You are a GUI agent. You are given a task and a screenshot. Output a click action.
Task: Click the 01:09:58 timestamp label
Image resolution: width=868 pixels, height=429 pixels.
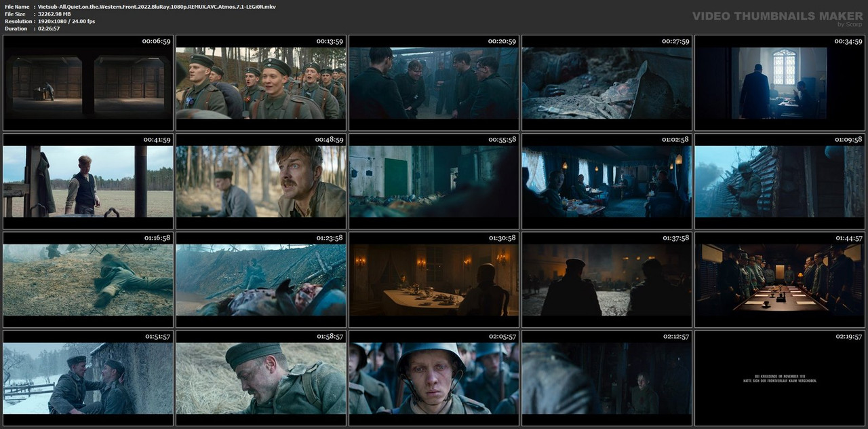point(848,140)
